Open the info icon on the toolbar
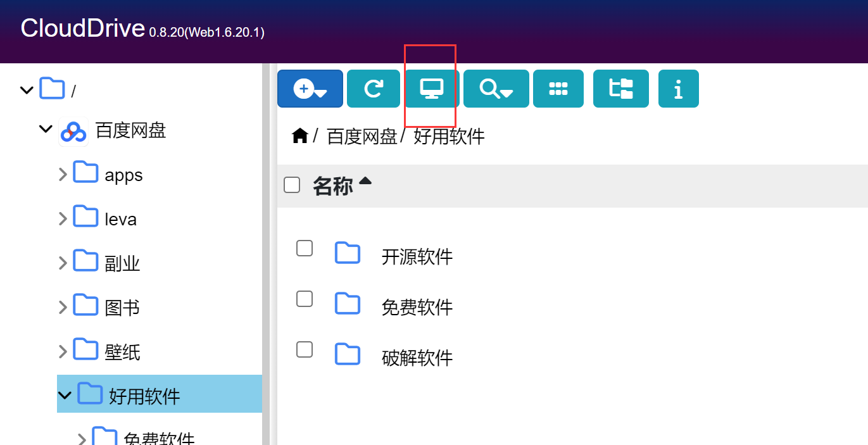This screenshot has width=868, height=445. 678,89
